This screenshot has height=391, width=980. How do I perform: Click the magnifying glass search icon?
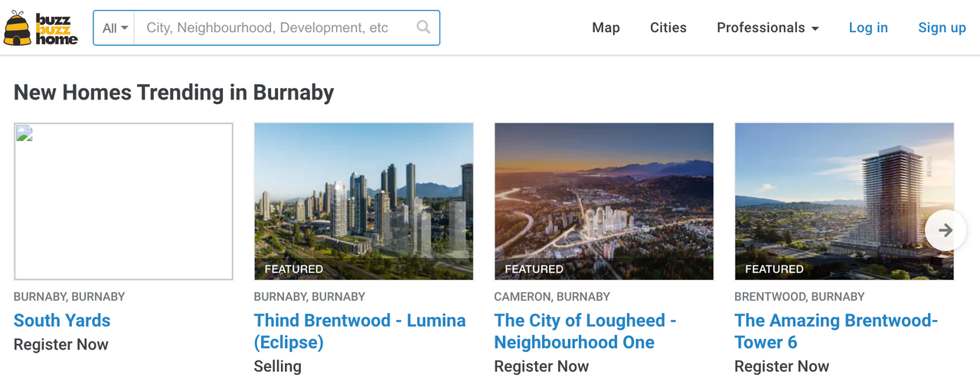point(423,28)
